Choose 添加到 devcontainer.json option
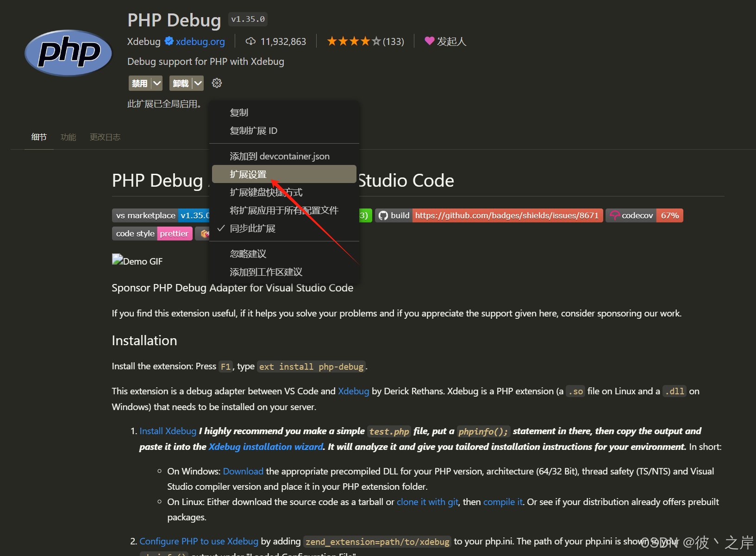Screen dimensions: 756x556 [x=280, y=156]
